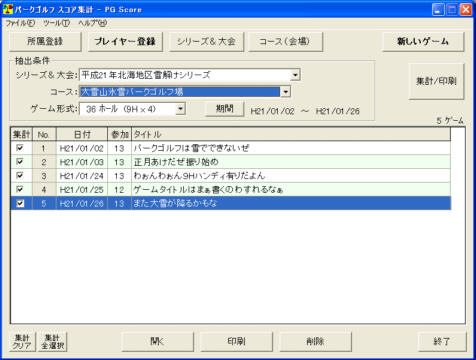476x360 pixels.
Task: Uncheck 集計 checkbox for game No. 3
Action: [20, 175]
